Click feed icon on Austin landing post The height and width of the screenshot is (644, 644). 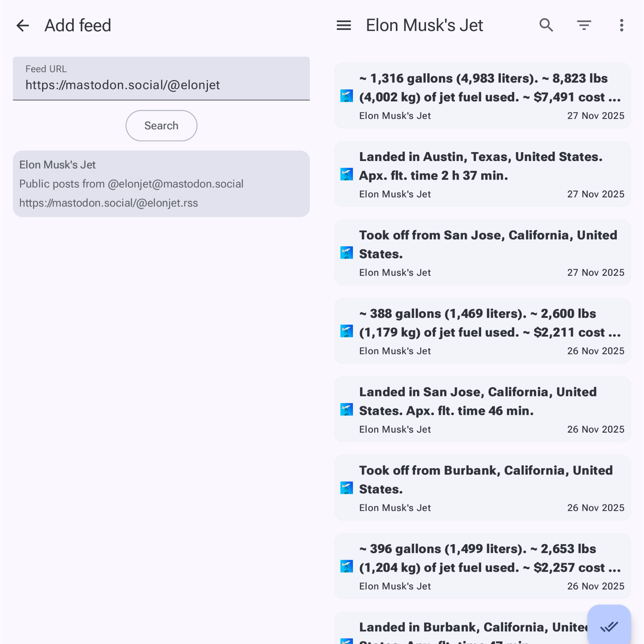(x=347, y=174)
